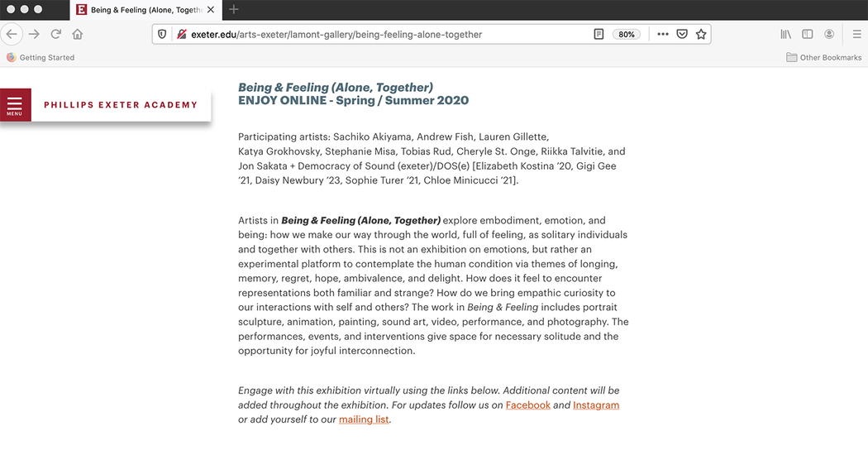Open the Library history and bookmarks
Screen dimensions: 868x455
786,35
